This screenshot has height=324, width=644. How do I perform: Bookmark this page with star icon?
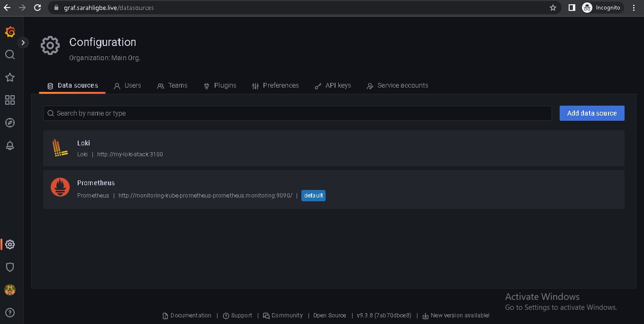(553, 8)
